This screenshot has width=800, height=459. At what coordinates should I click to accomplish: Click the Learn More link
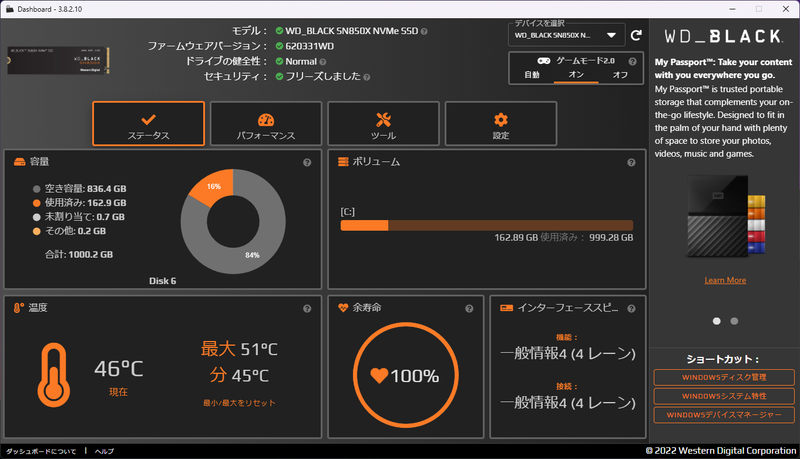(725, 280)
